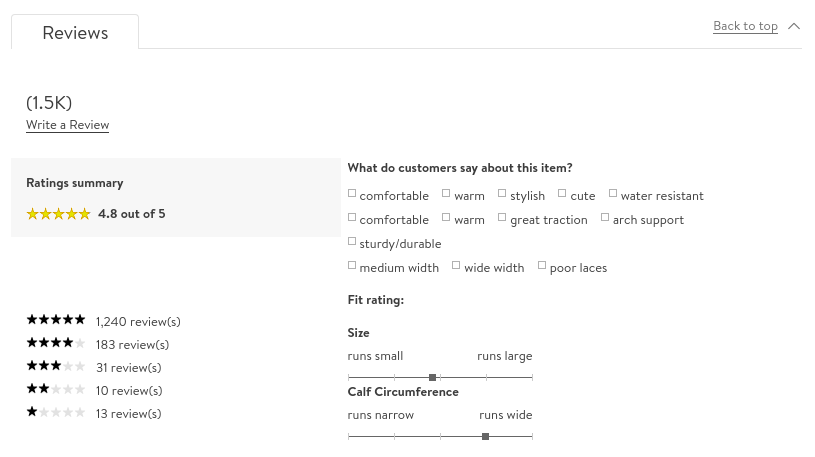This screenshot has width=815, height=457.
Task: Click the two-star rating row stars
Action: tap(56, 389)
